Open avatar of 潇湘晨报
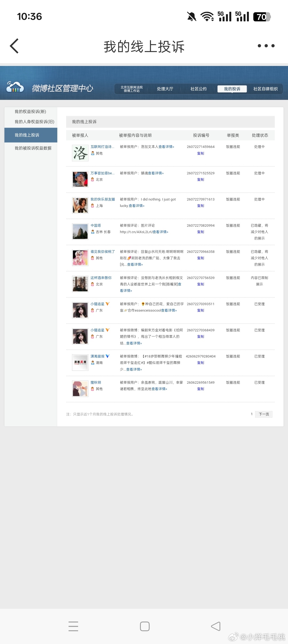This screenshot has width=288, height=644. (80, 362)
